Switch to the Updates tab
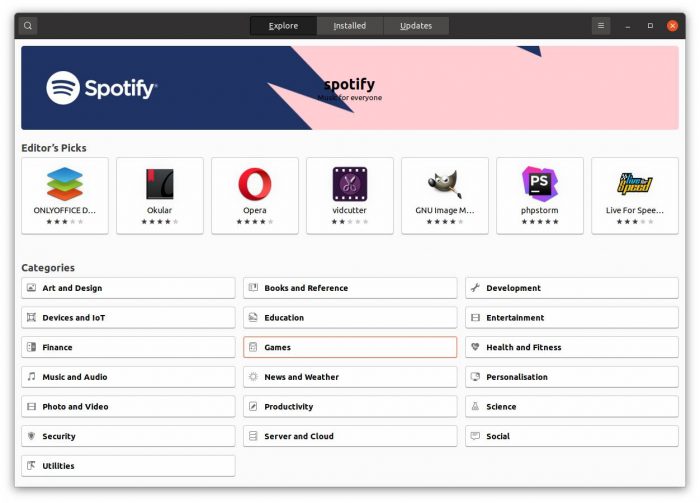Screen dimensions: 700x503 [416, 26]
